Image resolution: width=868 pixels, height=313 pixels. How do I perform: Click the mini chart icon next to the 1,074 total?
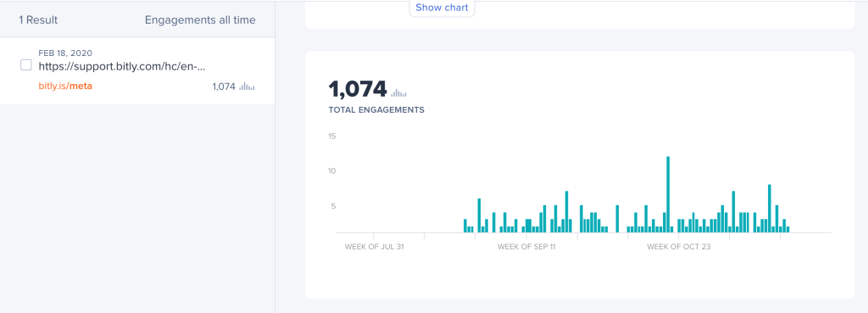pos(399,92)
